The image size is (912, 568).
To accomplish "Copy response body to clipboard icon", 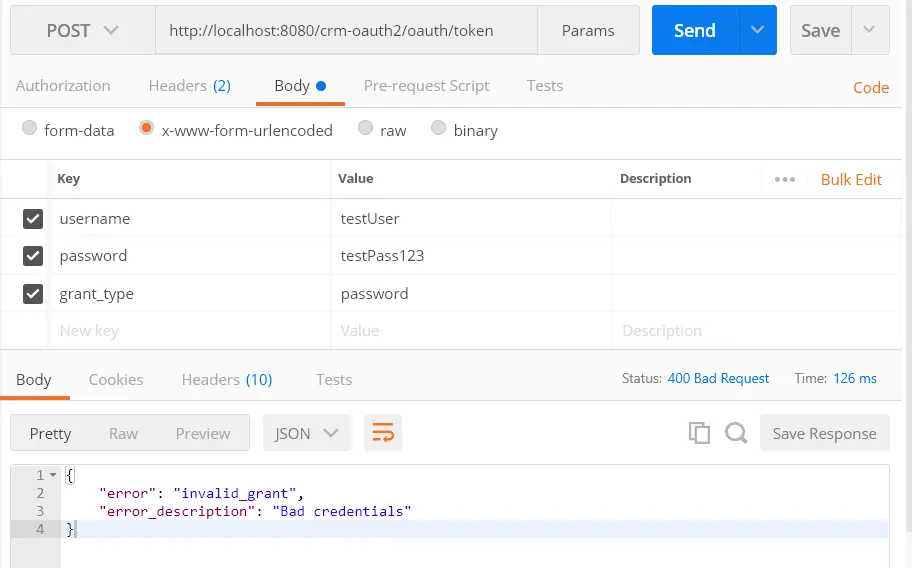I will coord(699,433).
